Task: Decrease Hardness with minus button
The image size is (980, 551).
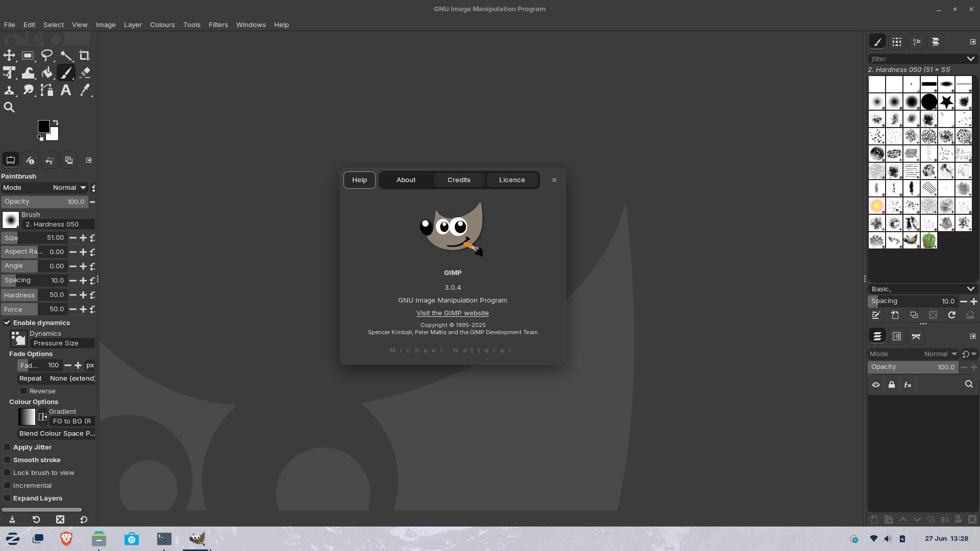Action: [x=72, y=295]
